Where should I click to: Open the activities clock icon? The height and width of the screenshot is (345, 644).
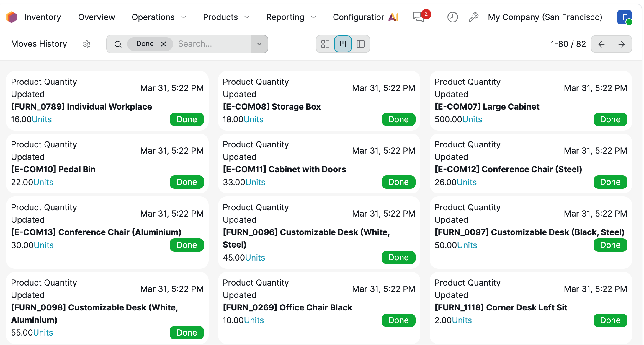click(452, 17)
